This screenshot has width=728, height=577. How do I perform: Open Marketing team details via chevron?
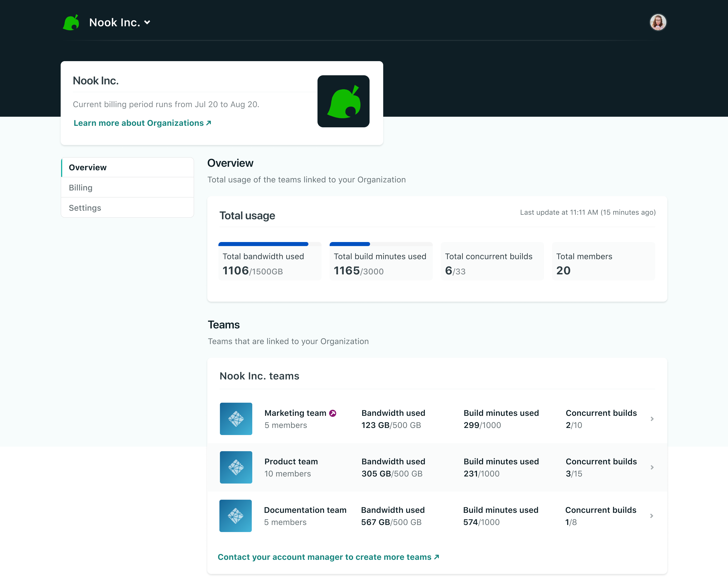(652, 419)
